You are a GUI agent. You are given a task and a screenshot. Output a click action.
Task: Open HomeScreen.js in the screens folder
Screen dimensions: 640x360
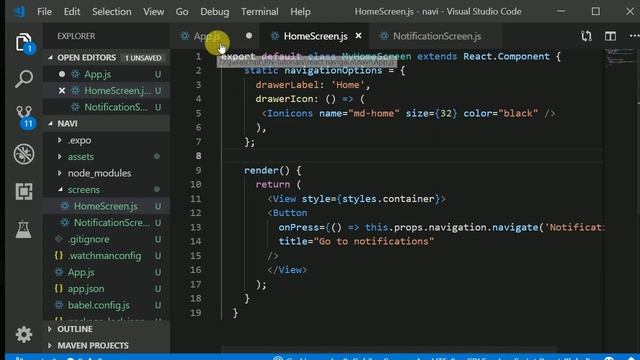pos(106,206)
